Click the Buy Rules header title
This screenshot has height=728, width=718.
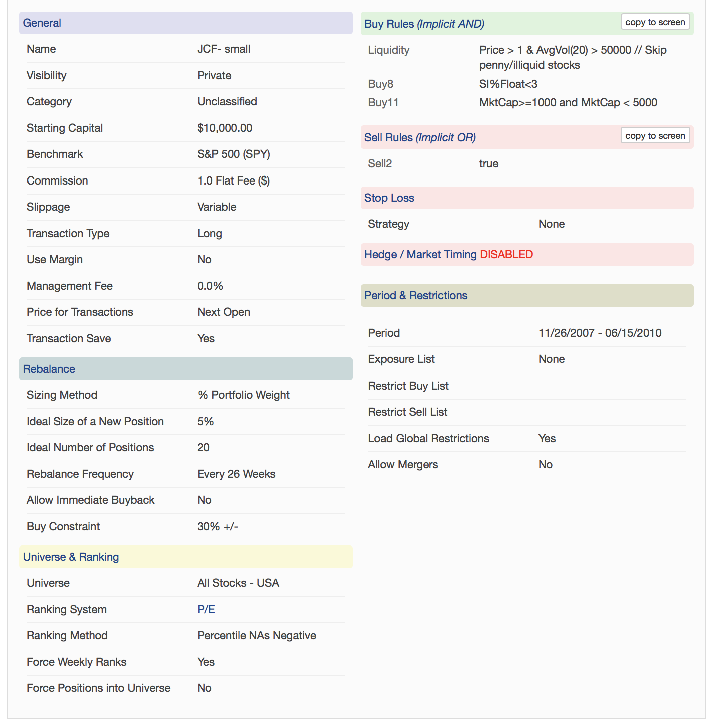[x=424, y=24]
